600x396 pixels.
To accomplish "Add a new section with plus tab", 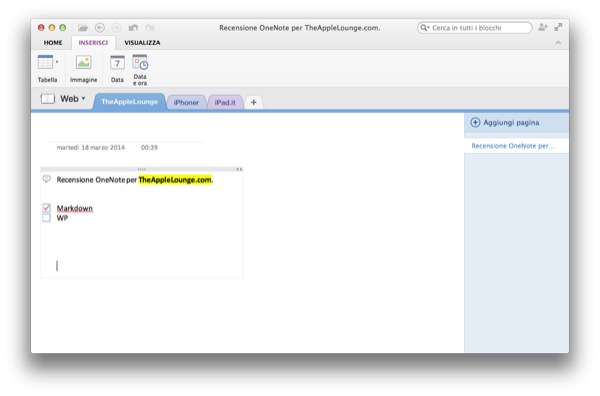I will (x=253, y=103).
